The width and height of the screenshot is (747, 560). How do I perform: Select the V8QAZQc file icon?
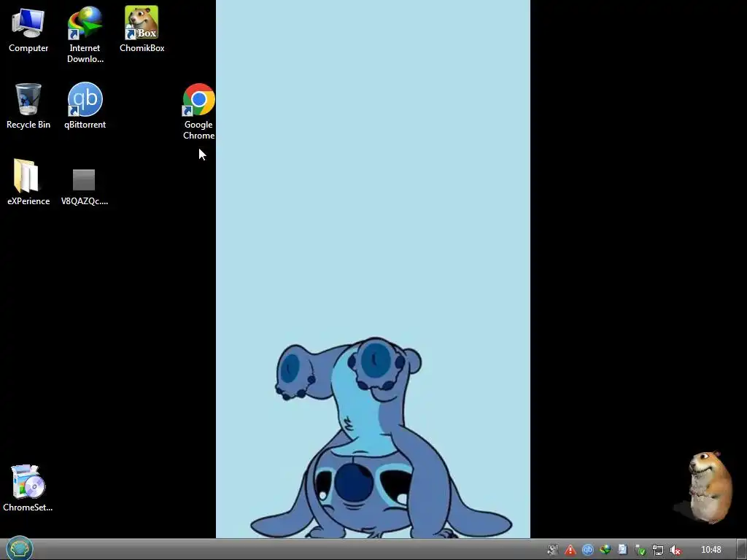[85, 187]
